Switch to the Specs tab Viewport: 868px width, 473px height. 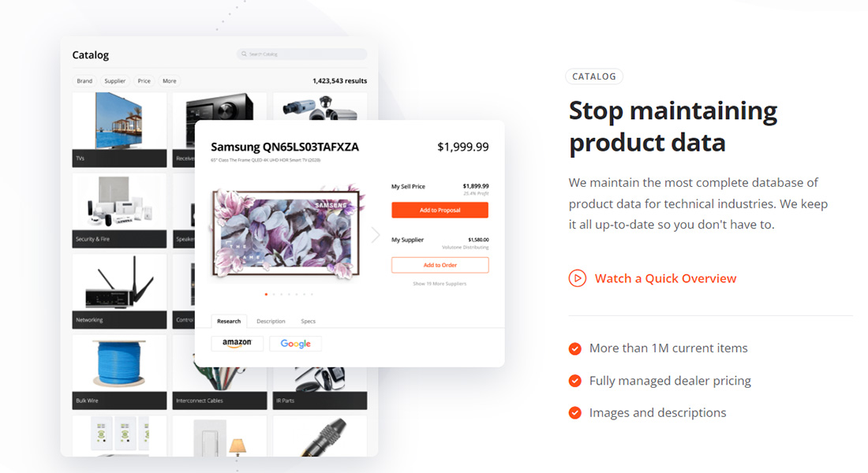[x=309, y=322]
